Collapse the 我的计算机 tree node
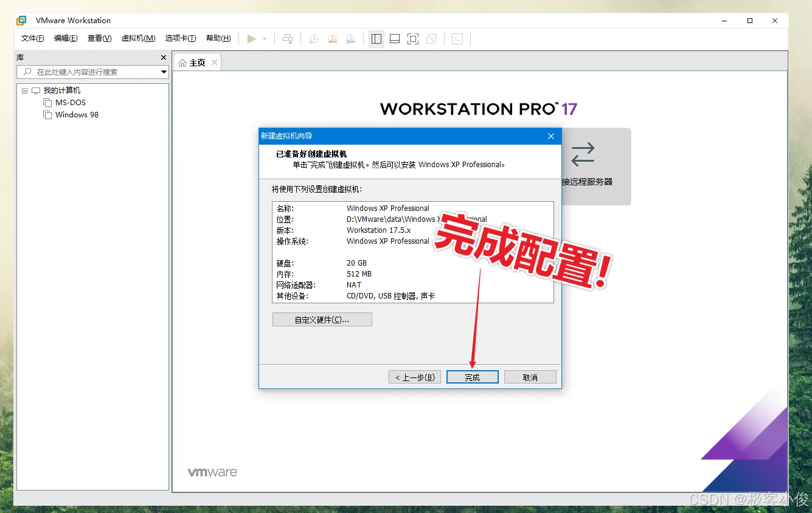This screenshot has width=812, height=513. pyautogui.click(x=25, y=91)
